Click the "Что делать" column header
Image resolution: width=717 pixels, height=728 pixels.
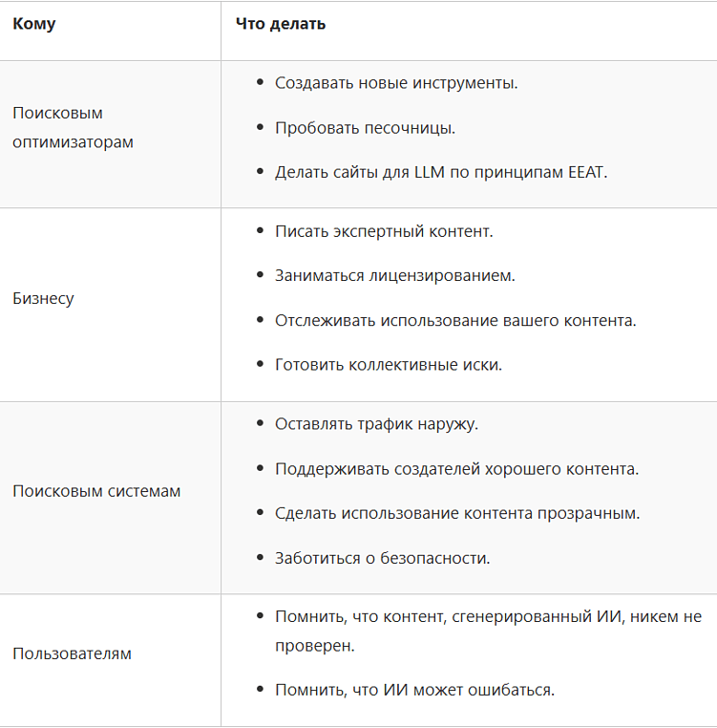[x=281, y=24]
